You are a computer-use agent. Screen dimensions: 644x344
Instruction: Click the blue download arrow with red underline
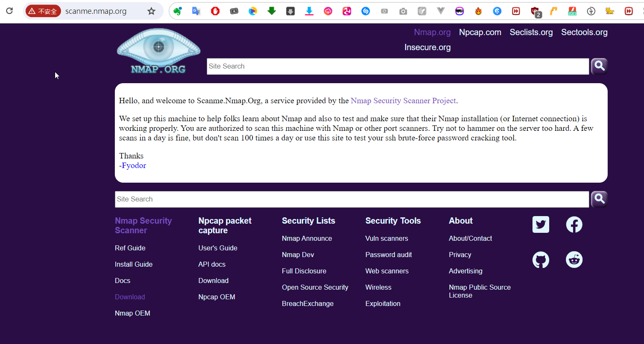tap(309, 11)
